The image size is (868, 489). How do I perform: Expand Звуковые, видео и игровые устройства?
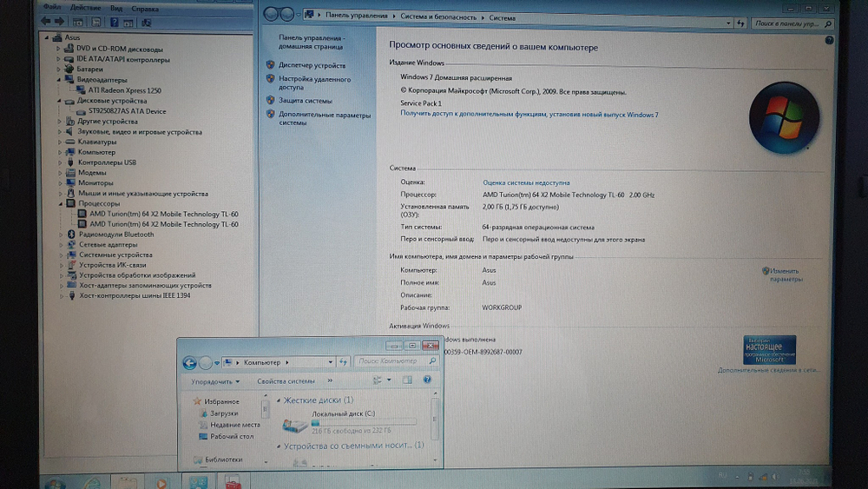point(59,132)
